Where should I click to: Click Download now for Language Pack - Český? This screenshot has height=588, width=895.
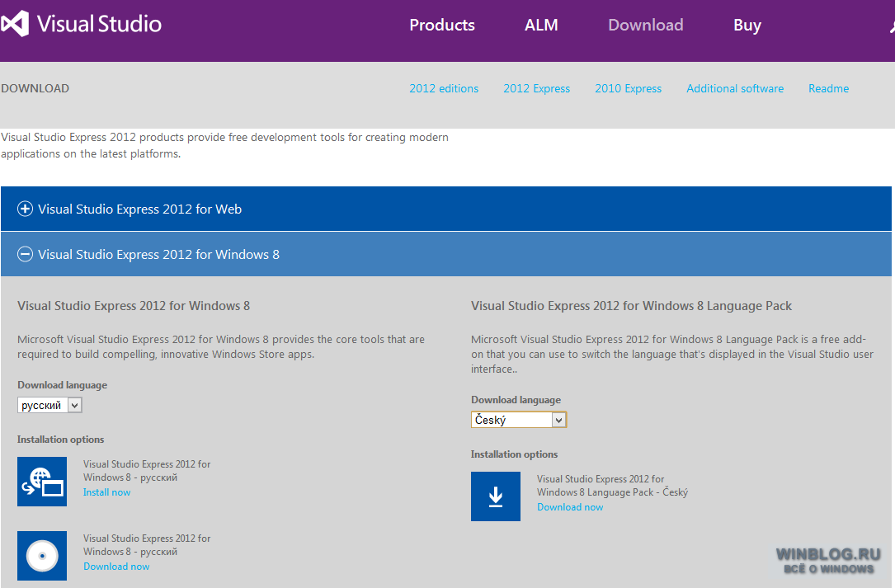click(x=570, y=507)
